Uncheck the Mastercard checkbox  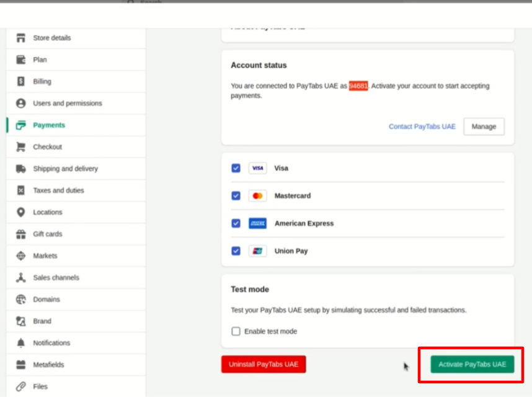coord(236,196)
